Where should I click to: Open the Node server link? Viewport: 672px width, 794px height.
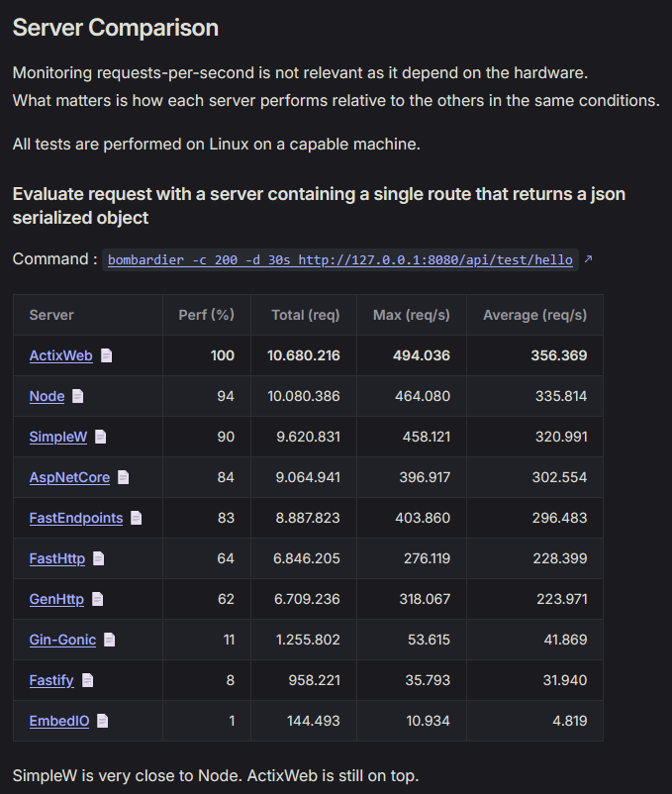coord(48,396)
